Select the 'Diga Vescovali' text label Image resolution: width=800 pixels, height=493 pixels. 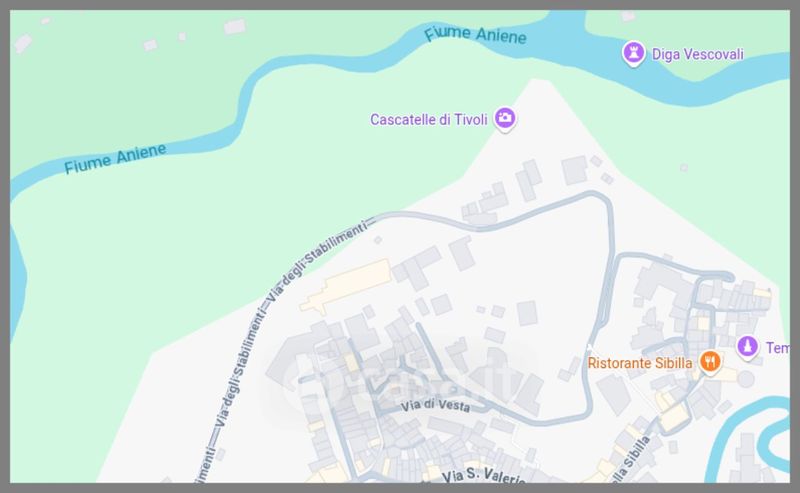coord(697,54)
